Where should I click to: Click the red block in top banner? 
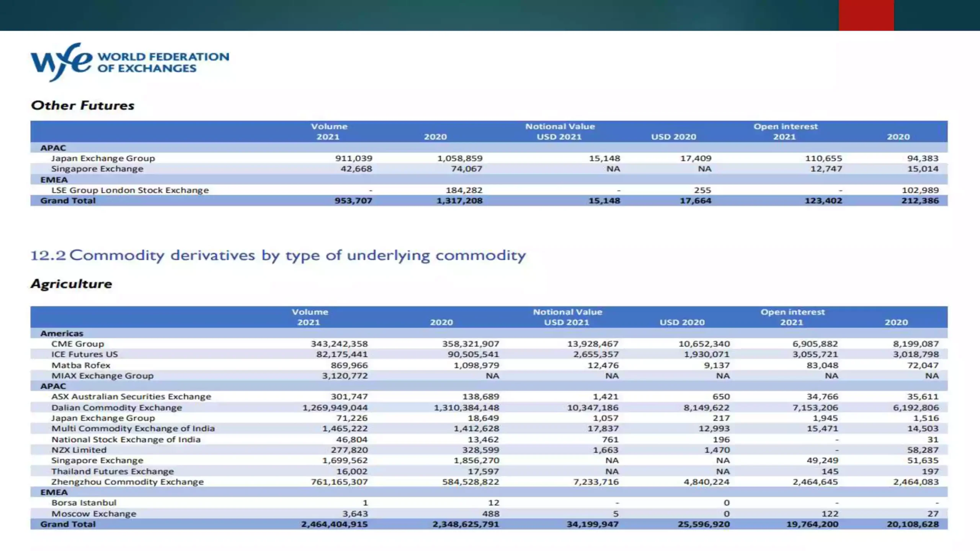[x=866, y=15]
